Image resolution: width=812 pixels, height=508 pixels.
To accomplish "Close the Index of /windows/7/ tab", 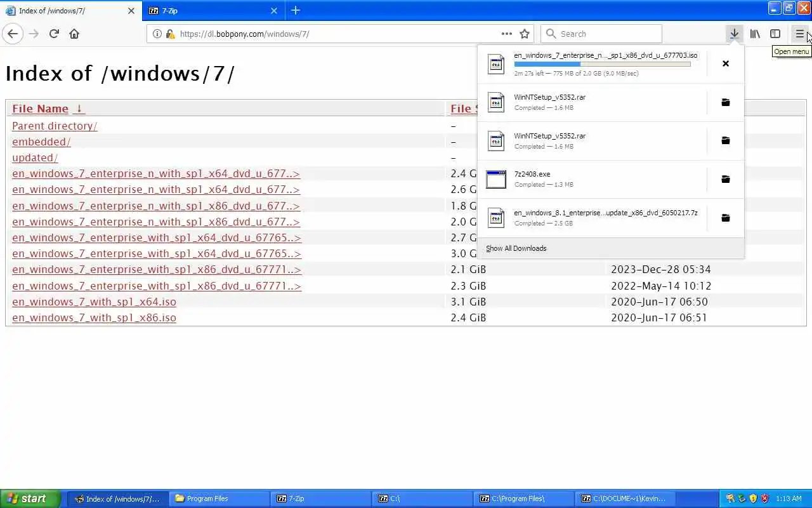I will tap(131, 11).
